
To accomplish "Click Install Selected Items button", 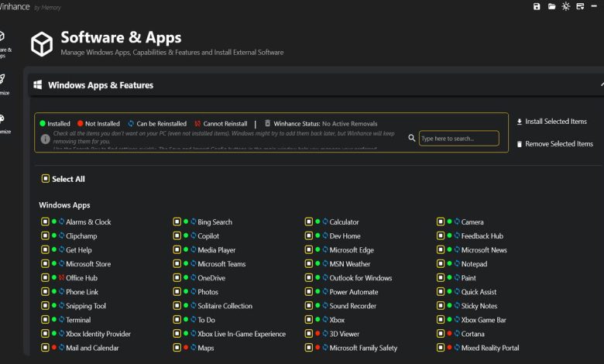I will tap(551, 122).
